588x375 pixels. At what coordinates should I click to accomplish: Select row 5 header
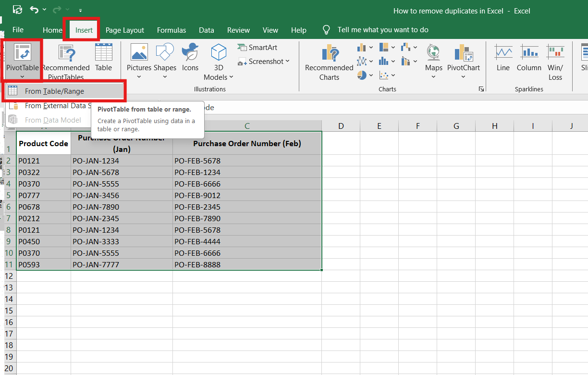coord(9,195)
